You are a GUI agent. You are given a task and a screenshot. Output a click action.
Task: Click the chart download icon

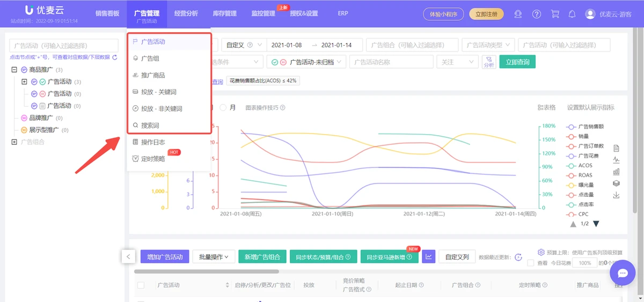616,195
